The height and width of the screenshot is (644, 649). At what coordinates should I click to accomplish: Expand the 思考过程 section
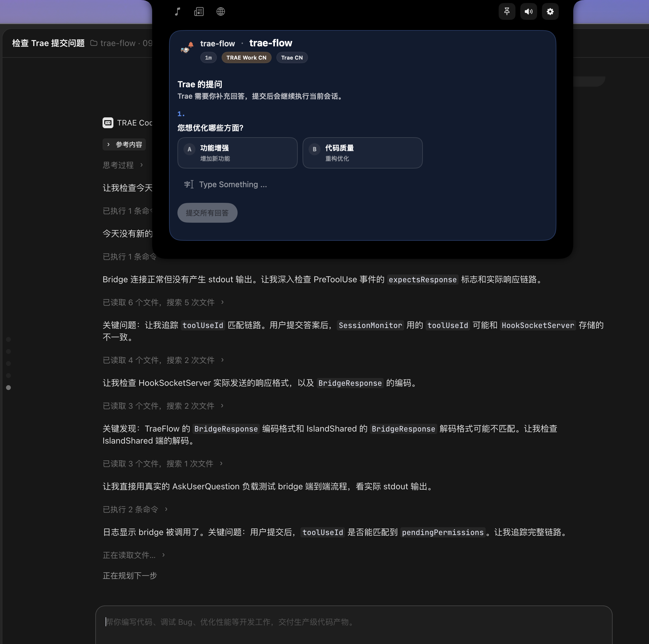(x=123, y=165)
